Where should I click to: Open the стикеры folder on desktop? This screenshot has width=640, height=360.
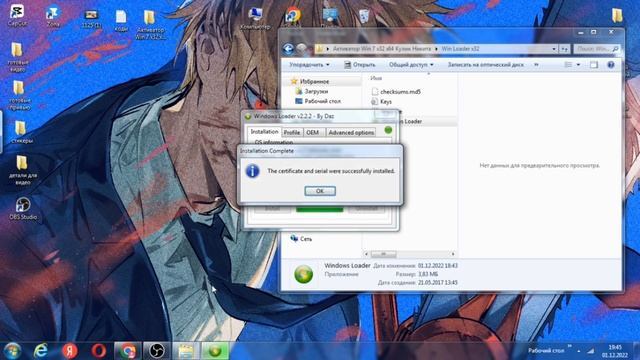pyautogui.click(x=21, y=131)
